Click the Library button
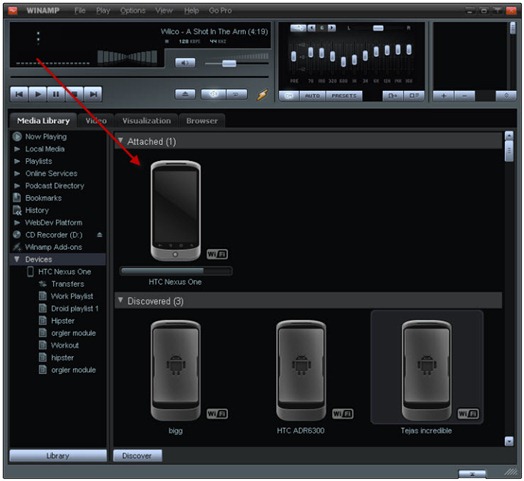 coord(58,456)
